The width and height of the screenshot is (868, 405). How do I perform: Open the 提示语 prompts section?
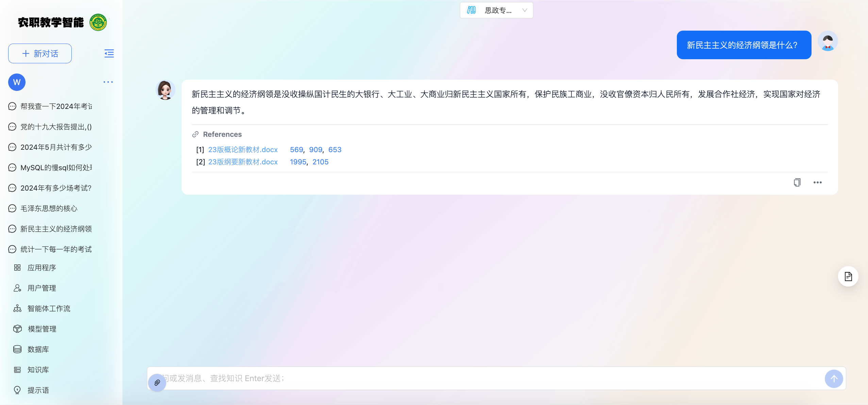click(x=38, y=390)
